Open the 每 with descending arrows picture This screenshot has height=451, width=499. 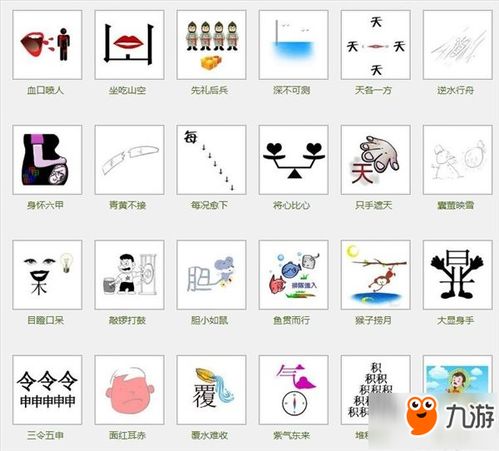tap(211, 160)
